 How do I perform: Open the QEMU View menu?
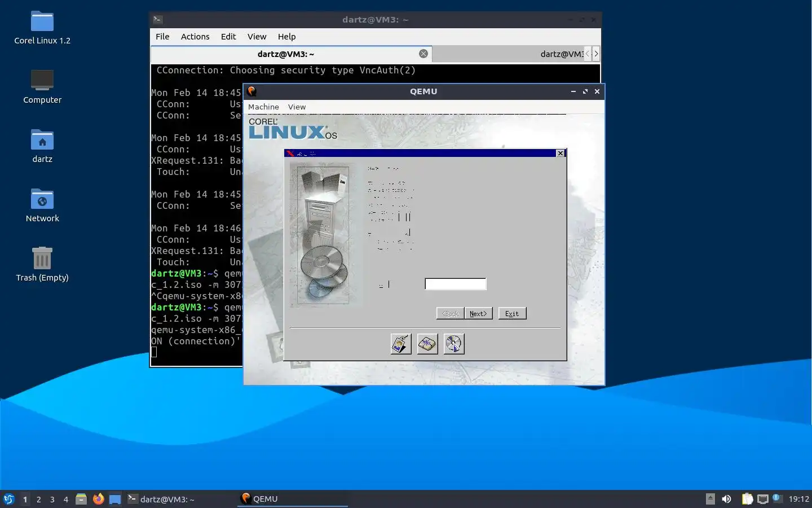297,107
